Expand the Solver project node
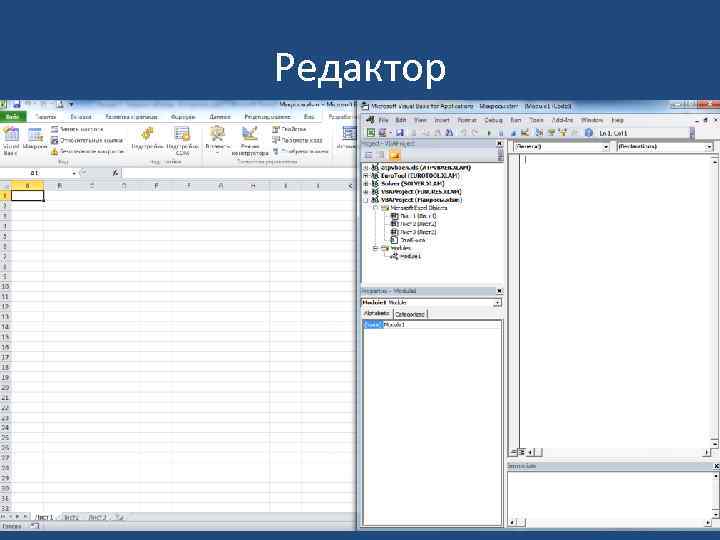Image resolution: width=720 pixels, height=540 pixels. 366,184
